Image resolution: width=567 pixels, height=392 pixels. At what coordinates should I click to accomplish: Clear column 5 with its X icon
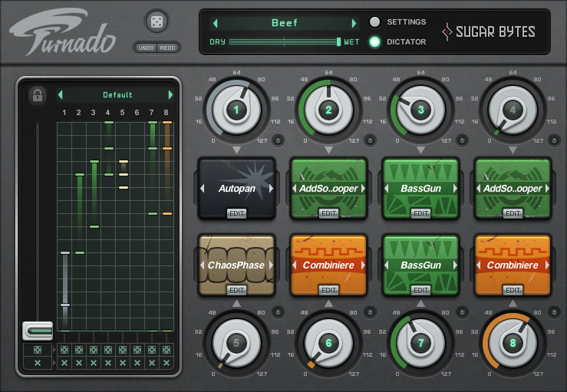pyautogui.click(x=123, y=363)
